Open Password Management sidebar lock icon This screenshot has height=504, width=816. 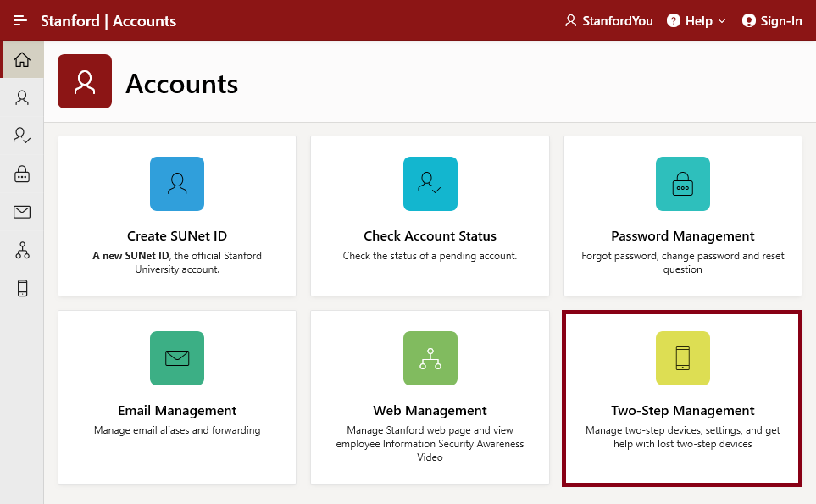click(22, 174)
